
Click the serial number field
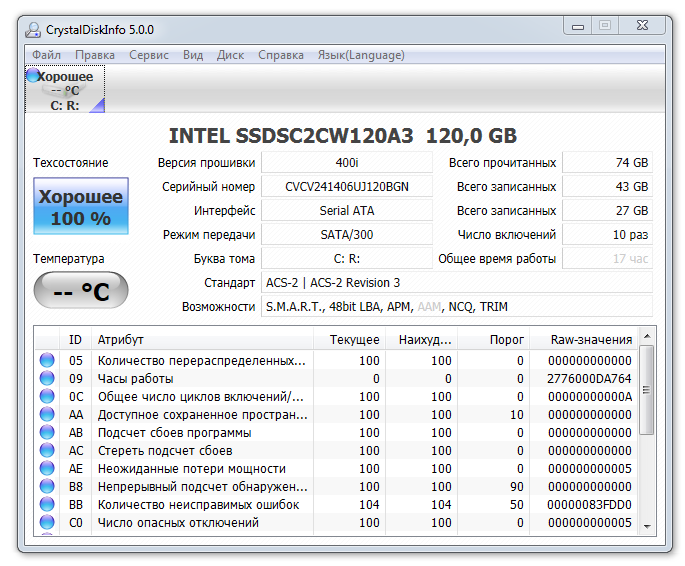click(346, 186)
